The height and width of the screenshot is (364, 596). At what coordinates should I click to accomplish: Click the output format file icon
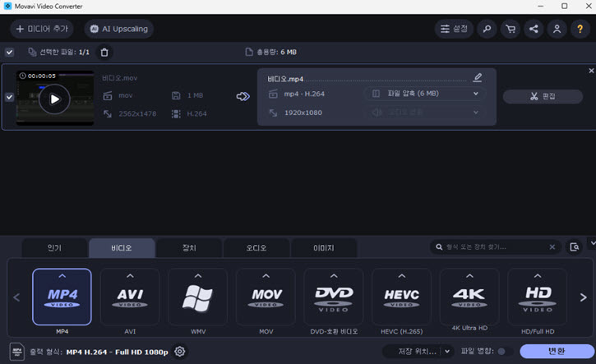coord(17,352)
